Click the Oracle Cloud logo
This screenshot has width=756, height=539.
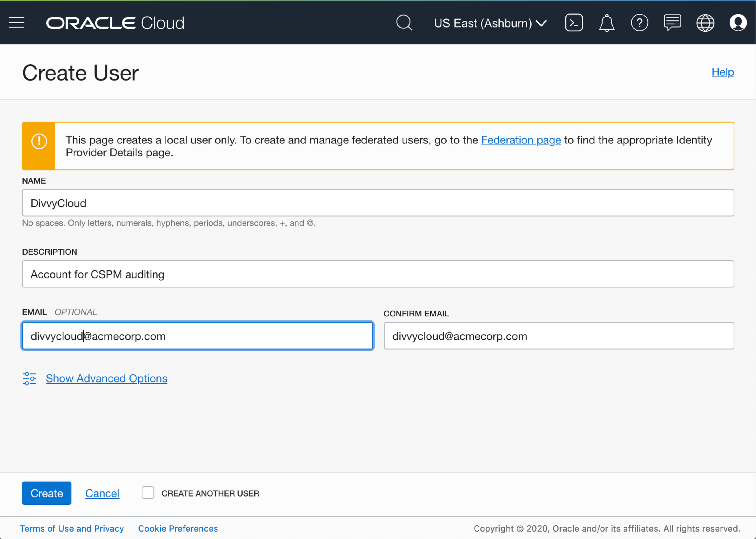click(115, 23)
